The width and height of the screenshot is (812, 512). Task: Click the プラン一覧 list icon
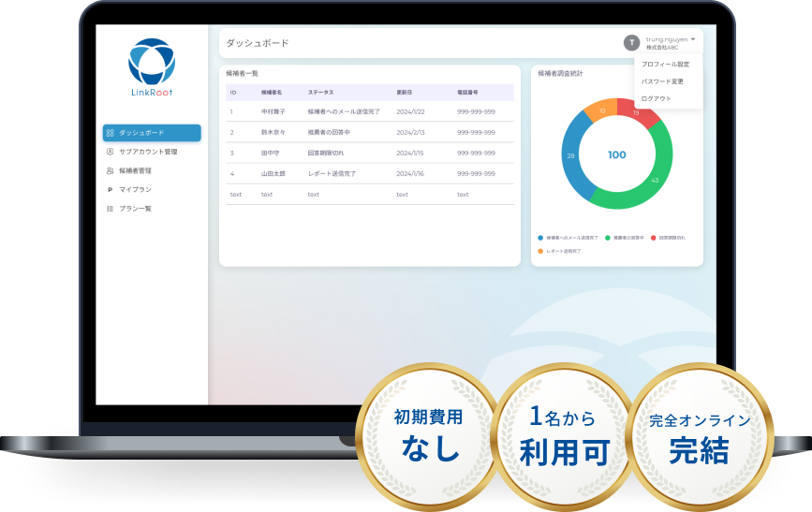111,209
